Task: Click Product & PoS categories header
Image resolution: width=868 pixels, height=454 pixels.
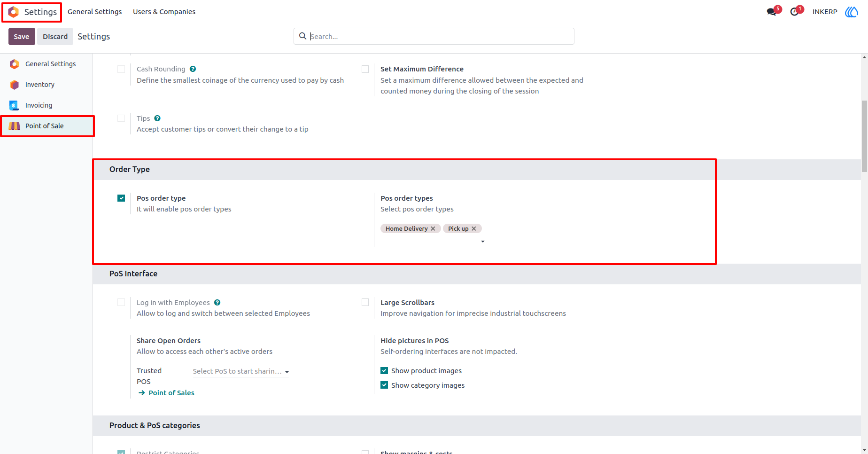Action: pos(155,425)
